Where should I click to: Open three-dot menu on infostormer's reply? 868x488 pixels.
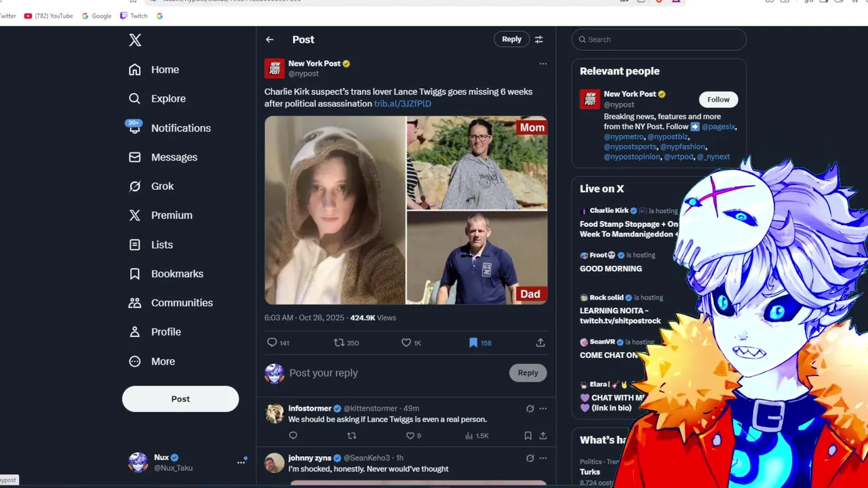click(x=542, y=409)
